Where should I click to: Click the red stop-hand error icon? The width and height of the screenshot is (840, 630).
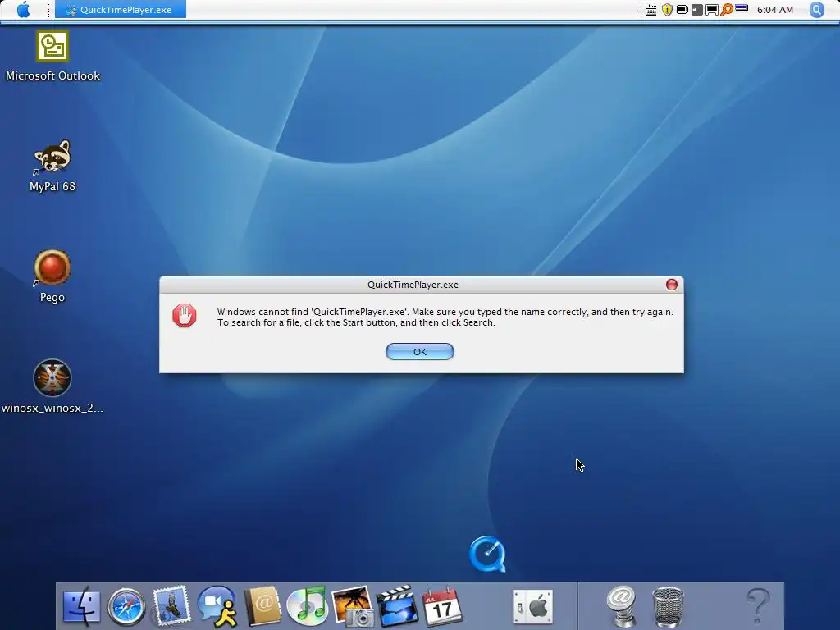[185, 316]
